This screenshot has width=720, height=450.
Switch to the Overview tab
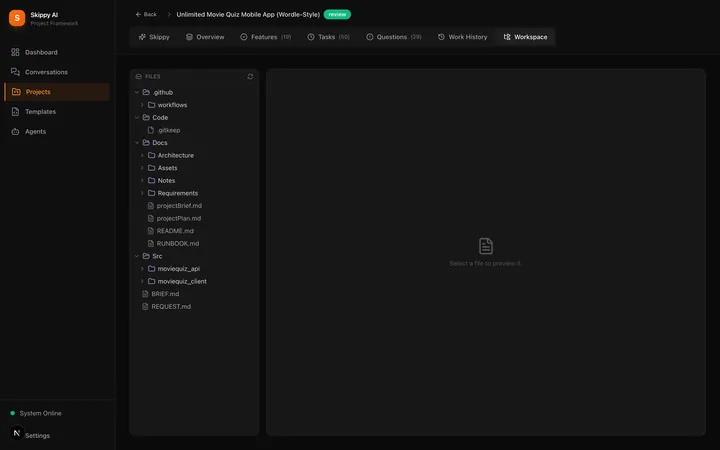pos(205,37)
